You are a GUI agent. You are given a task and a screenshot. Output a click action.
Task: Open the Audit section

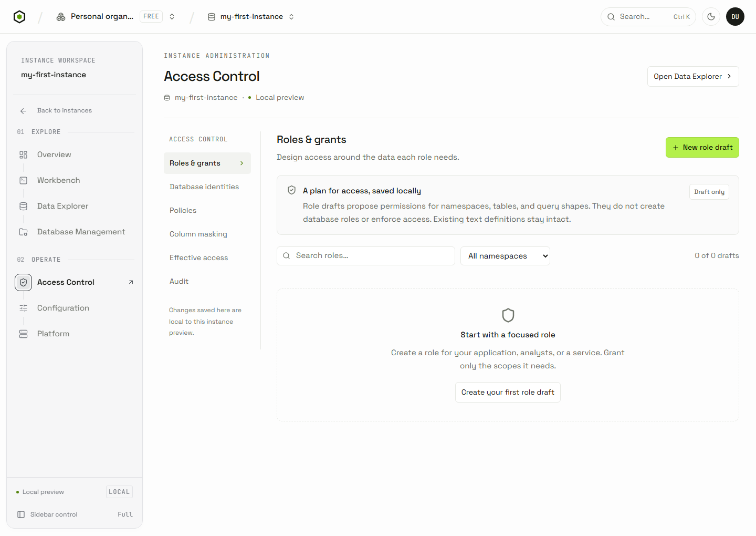pyautogui.click(x=207, y=282)
